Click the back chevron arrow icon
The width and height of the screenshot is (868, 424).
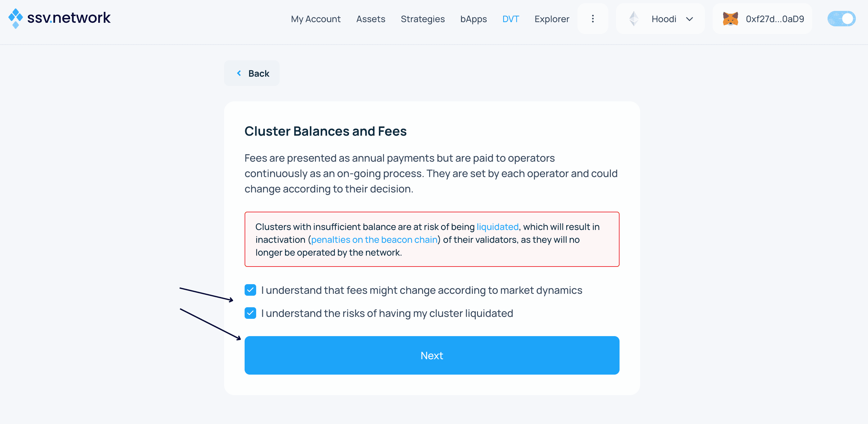239,73
